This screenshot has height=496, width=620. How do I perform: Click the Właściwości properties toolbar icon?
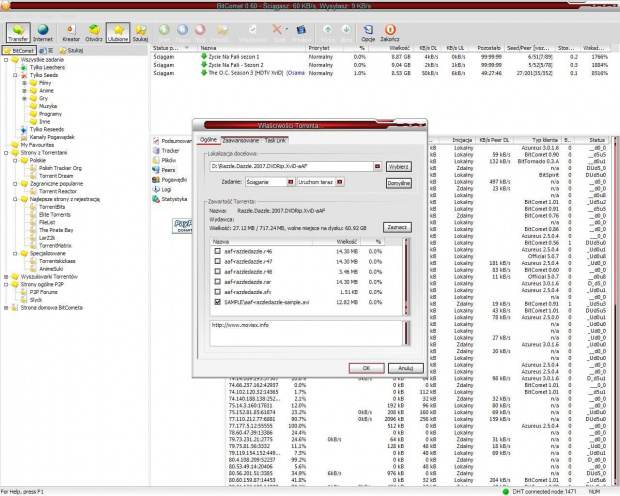(x=253, y=32)
